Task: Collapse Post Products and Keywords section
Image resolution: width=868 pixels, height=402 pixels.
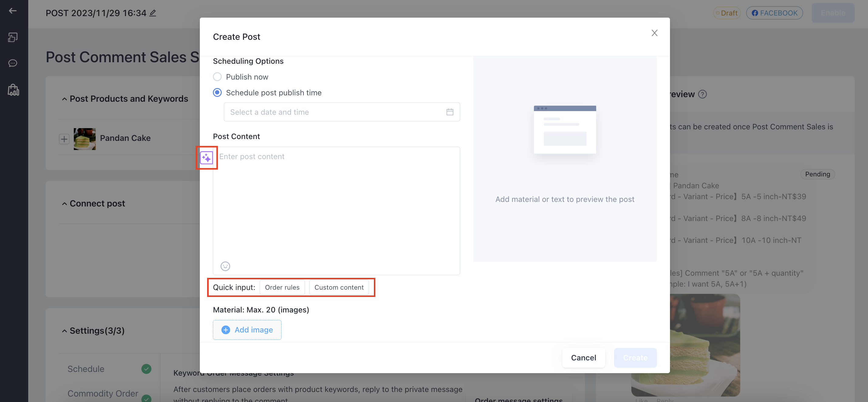Action: tap(64, 99)
